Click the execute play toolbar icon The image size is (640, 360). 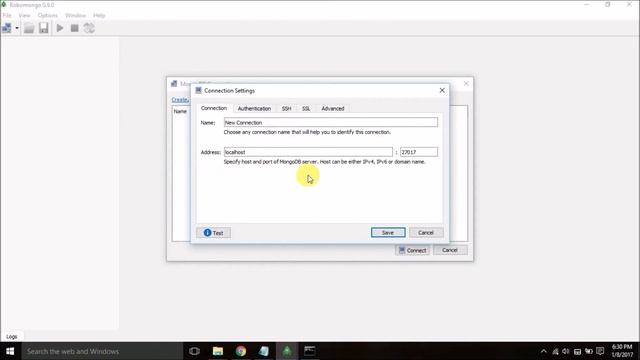[x=60, y=28]
